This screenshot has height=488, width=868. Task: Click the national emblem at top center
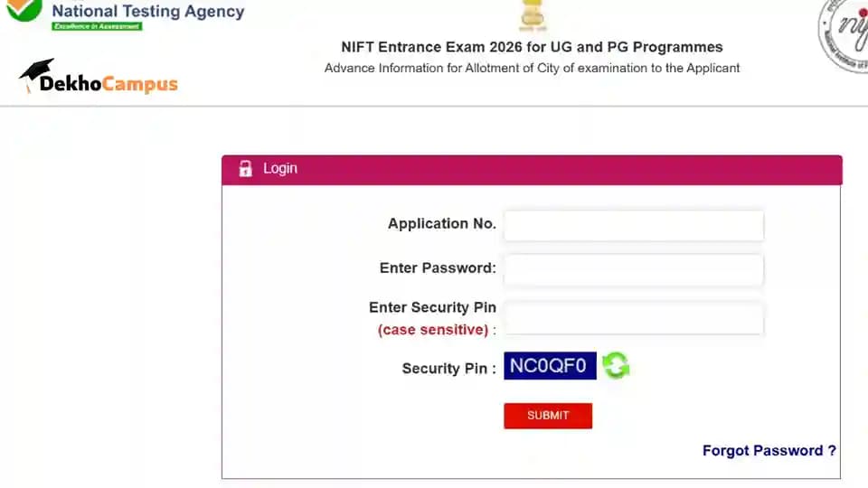(x=533, y=15)
